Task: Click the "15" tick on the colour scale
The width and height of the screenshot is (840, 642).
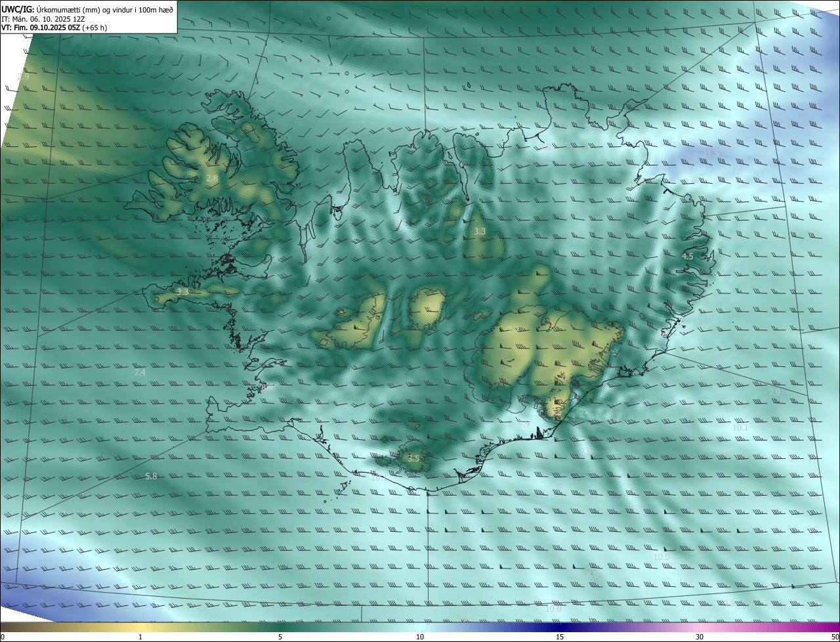Action: 560,637
